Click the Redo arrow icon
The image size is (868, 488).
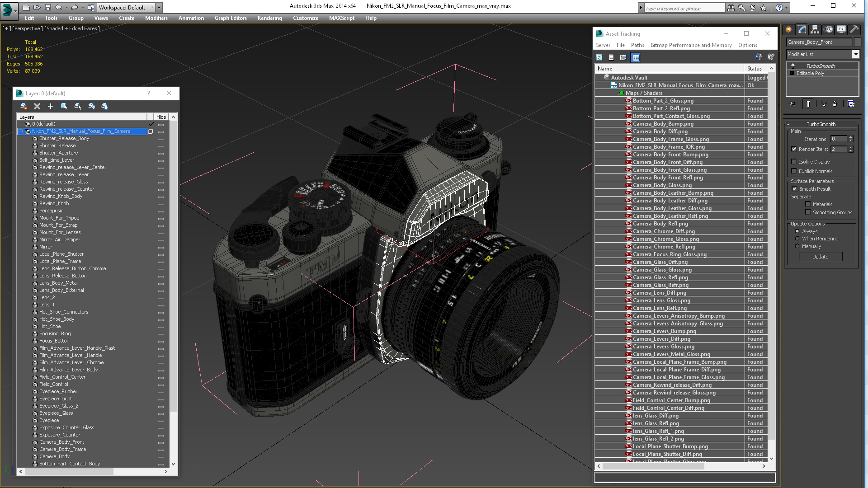(x=74, y=7)
